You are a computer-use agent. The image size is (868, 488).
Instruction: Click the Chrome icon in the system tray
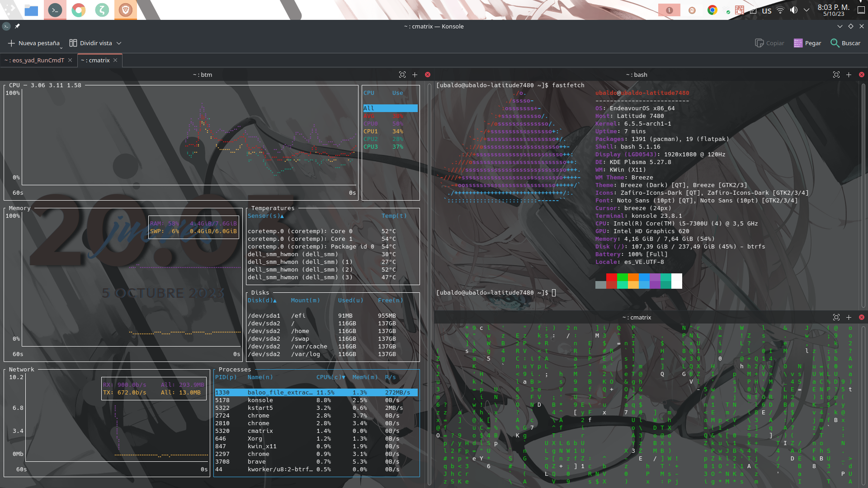(x=712, y=10)
